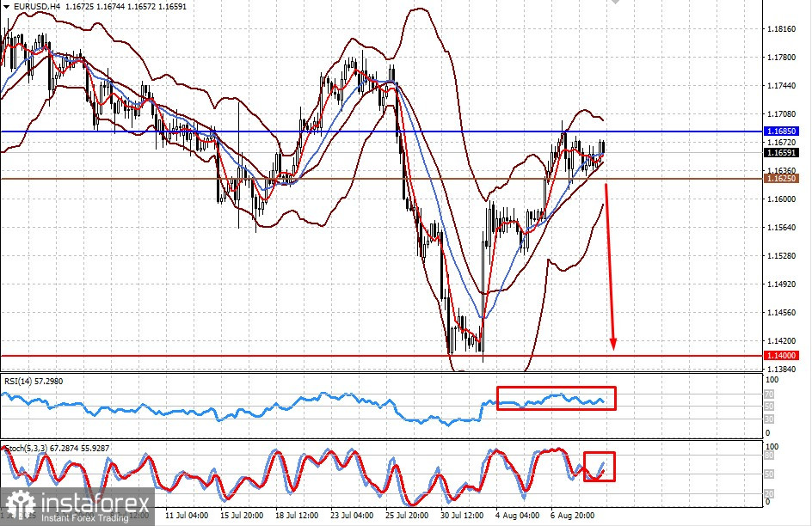Screen dimensions: 812x526
Task: Click the 4 Aug 04:00 time axis label
Action: coord(517,516)
